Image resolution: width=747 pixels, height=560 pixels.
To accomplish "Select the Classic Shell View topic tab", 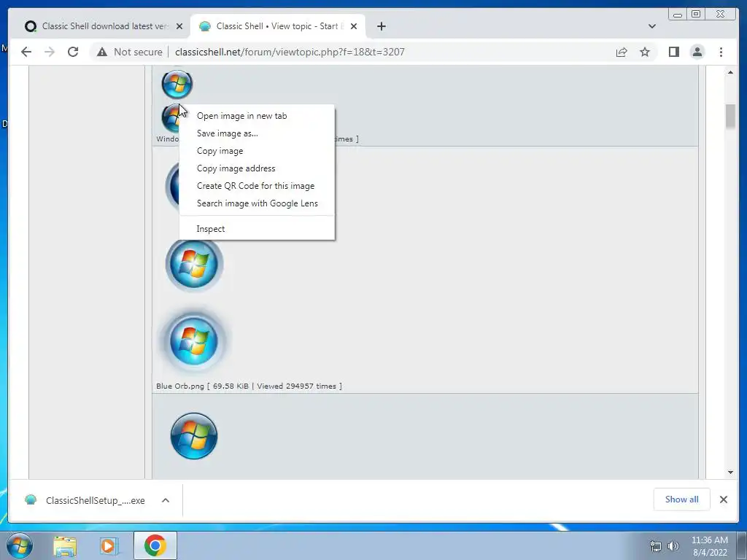I will click(x=277, y=26).
